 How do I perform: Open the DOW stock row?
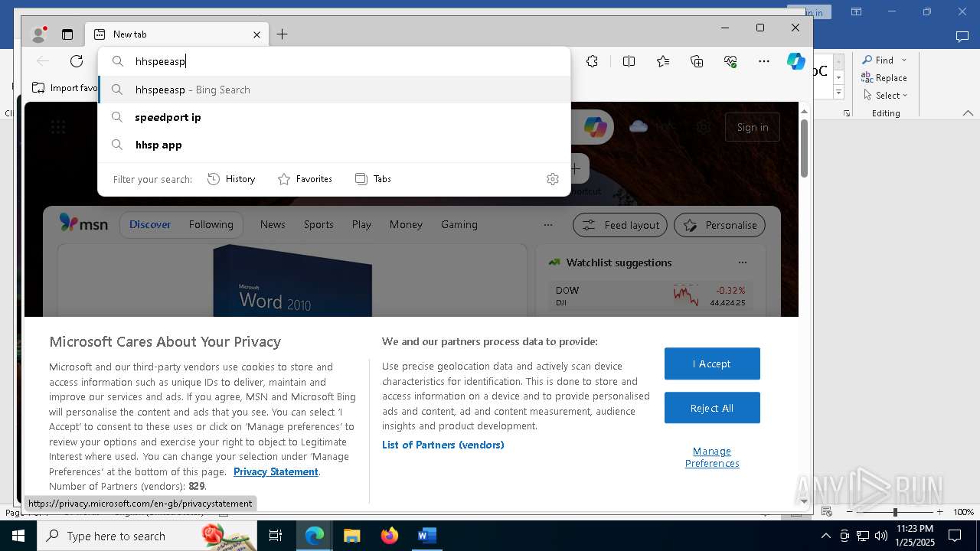tap(651, 296)
